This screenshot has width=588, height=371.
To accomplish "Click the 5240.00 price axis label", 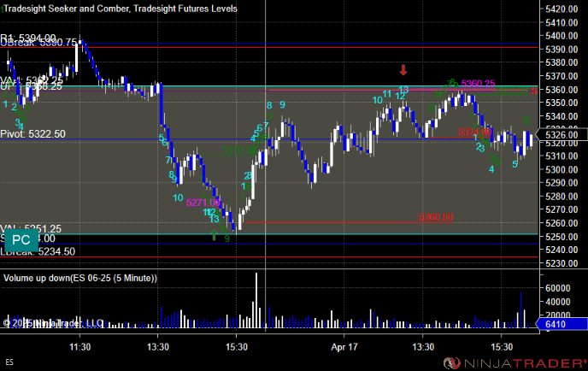I will 562,250.
